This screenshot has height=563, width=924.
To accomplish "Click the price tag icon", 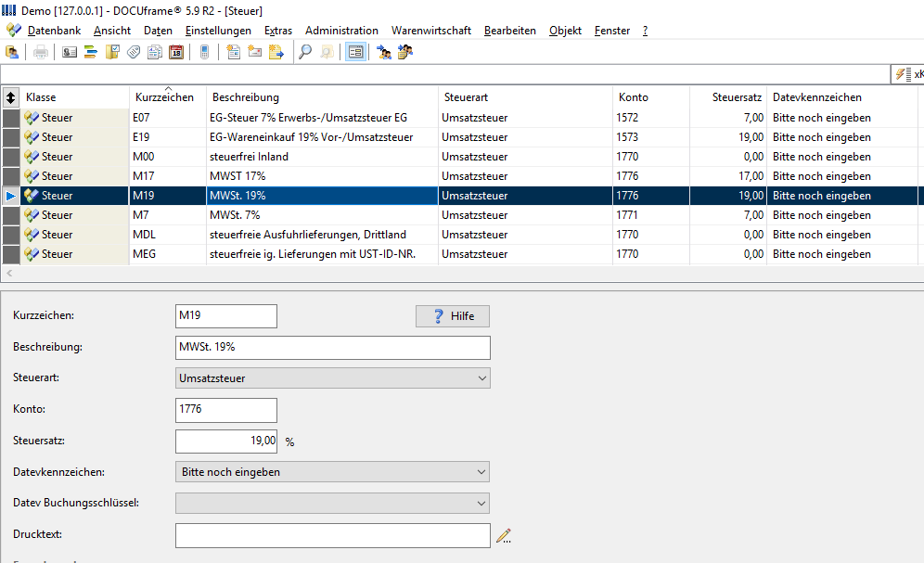I will coord(134,53).
